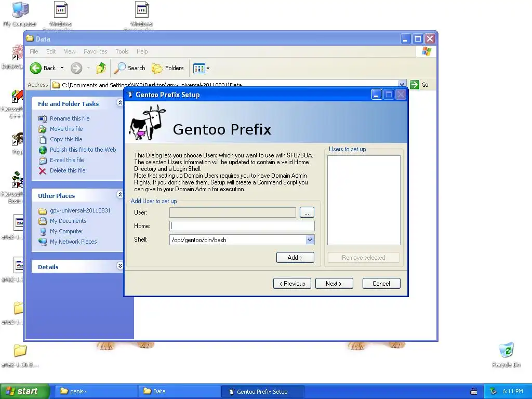This screenshot has width=532, height=399.
Task: Click the system tray keyboard icon
Action: 474,392
